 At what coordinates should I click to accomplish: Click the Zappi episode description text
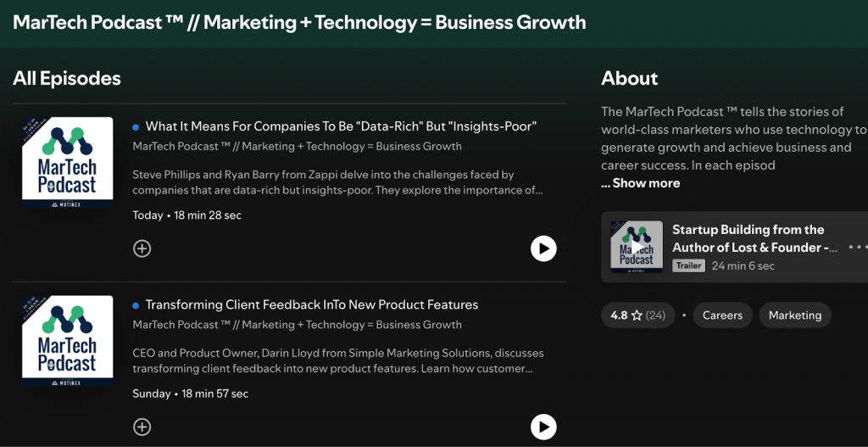(x=337, y=182)
